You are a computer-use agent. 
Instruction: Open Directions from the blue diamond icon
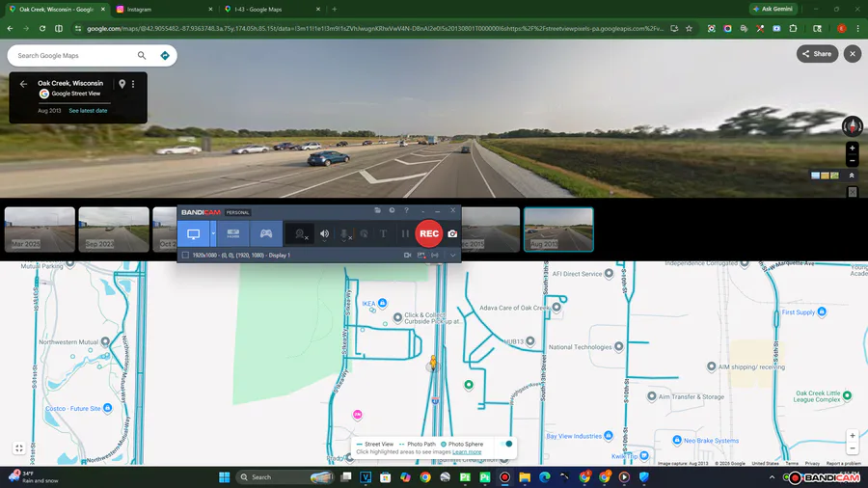(x=164, y=55)
